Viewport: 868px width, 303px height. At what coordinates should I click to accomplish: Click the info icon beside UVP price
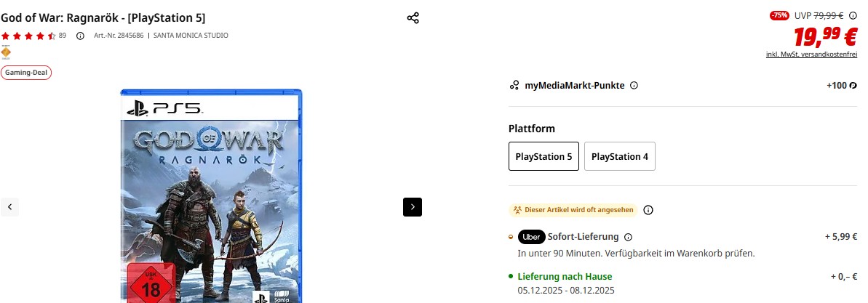click(853, 15)
